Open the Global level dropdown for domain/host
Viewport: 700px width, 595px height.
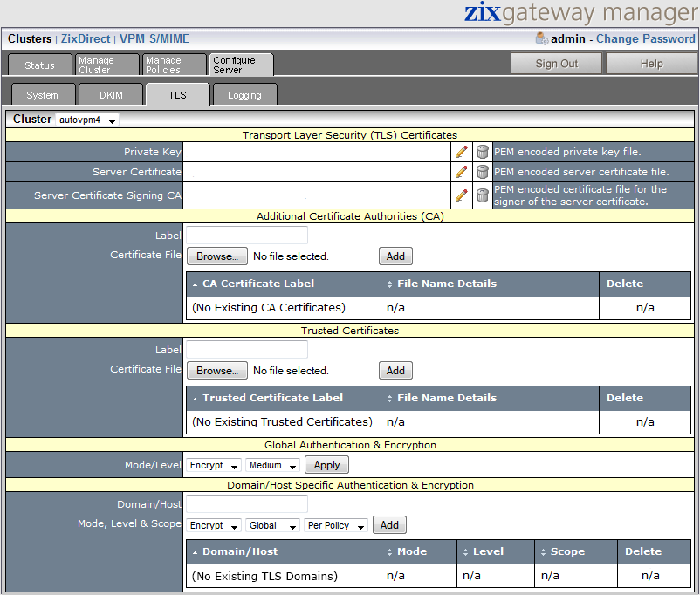[x=272, y=525]
